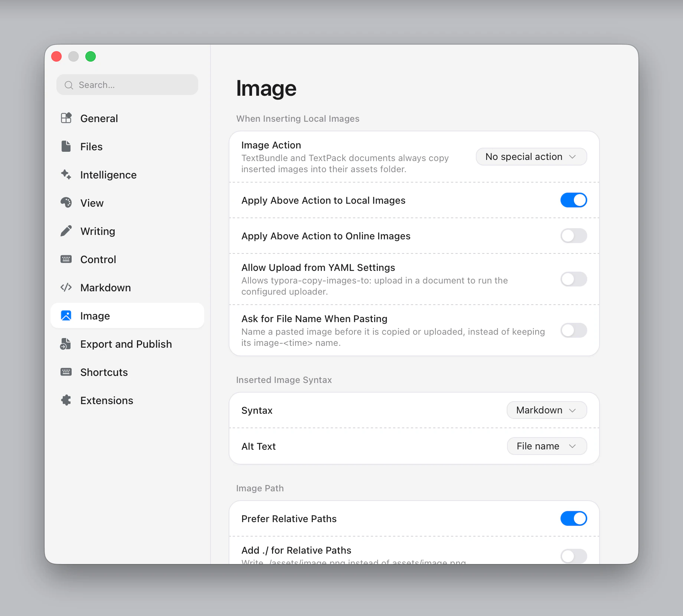Viewport: 683px width, 616px height.
Task: Click the Files document icon
Action: pos(66,146)
